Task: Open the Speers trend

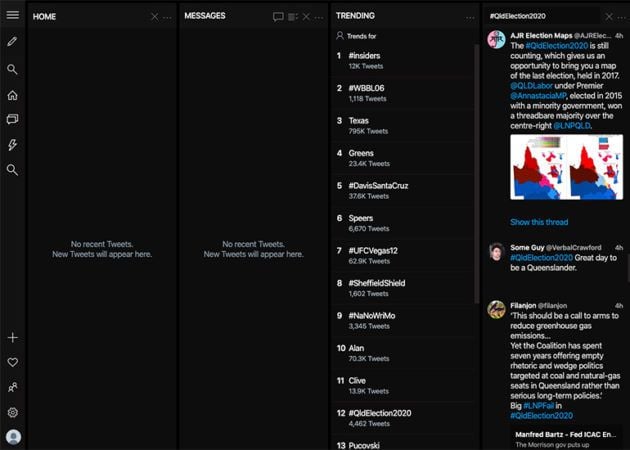Action: point(403,223)
